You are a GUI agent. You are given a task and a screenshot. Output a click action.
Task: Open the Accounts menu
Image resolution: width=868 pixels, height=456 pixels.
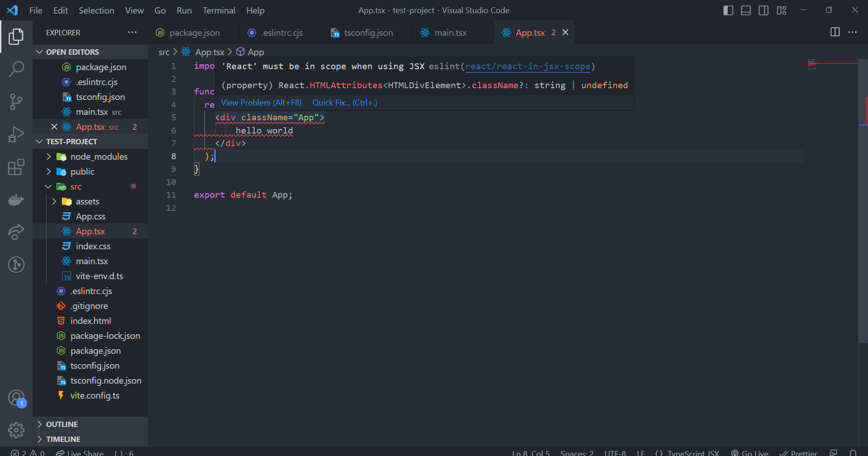(16, 399)
